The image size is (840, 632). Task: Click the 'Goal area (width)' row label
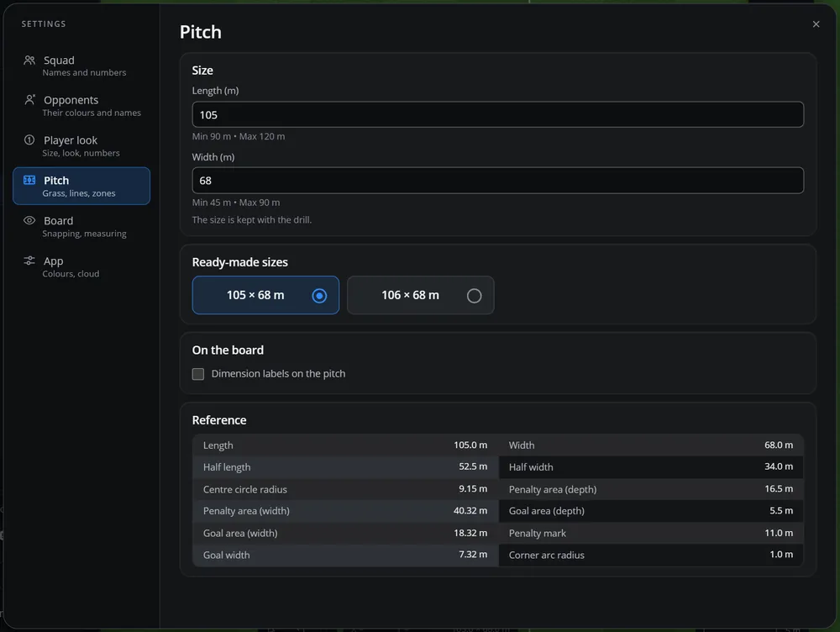(x=240, y=534)
